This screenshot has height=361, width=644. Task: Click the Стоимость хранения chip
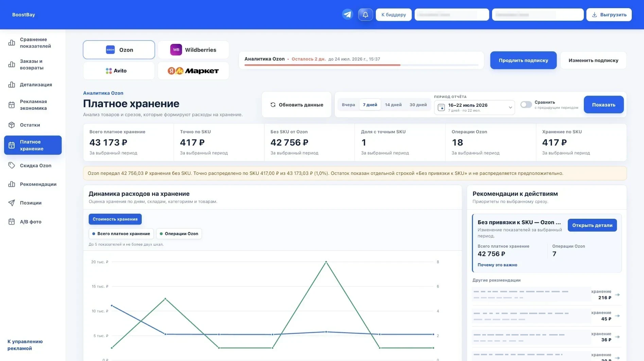[115, 219]
